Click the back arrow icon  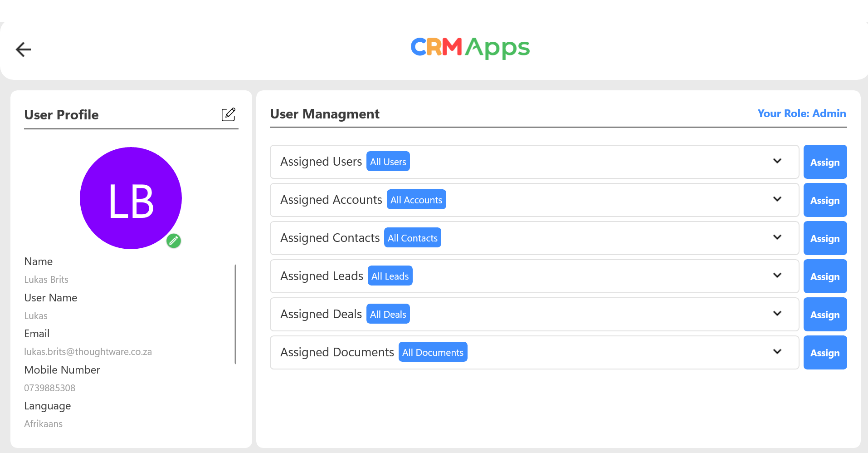23,49
